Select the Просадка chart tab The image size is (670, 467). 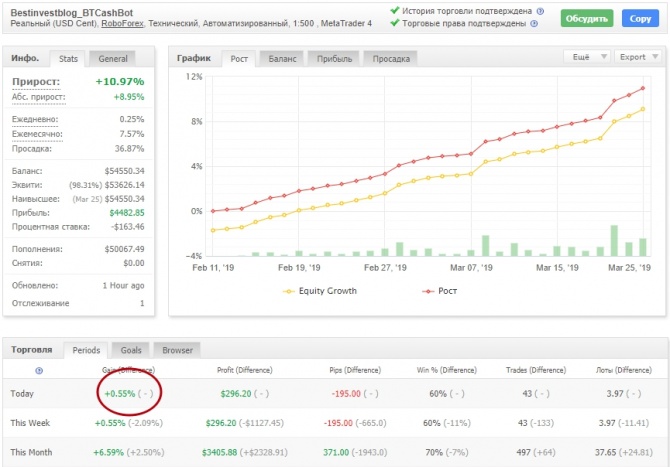pyautogui.click(x=391, y=59)
